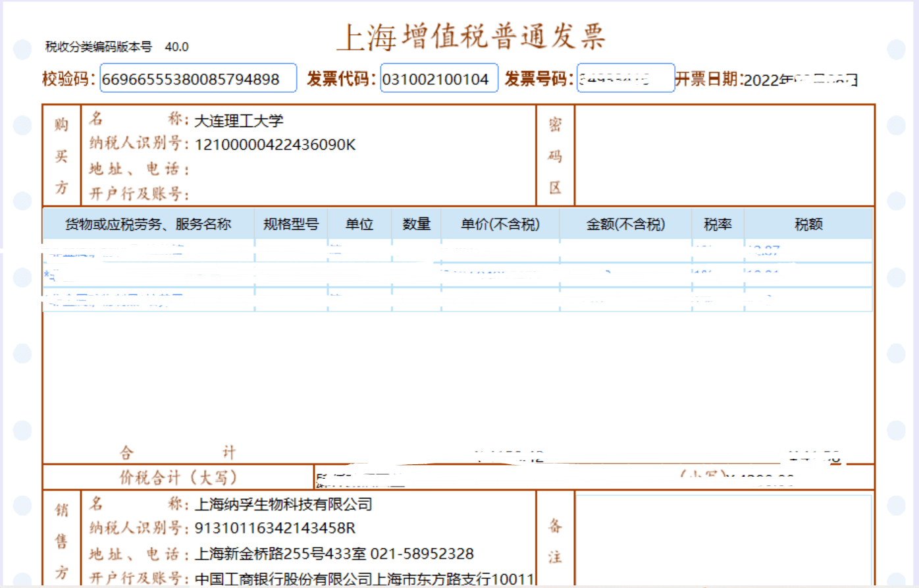This screenshot has height=588, width=919.
Task: Click the 金额(不含税) column header
Action: (625, 225)
